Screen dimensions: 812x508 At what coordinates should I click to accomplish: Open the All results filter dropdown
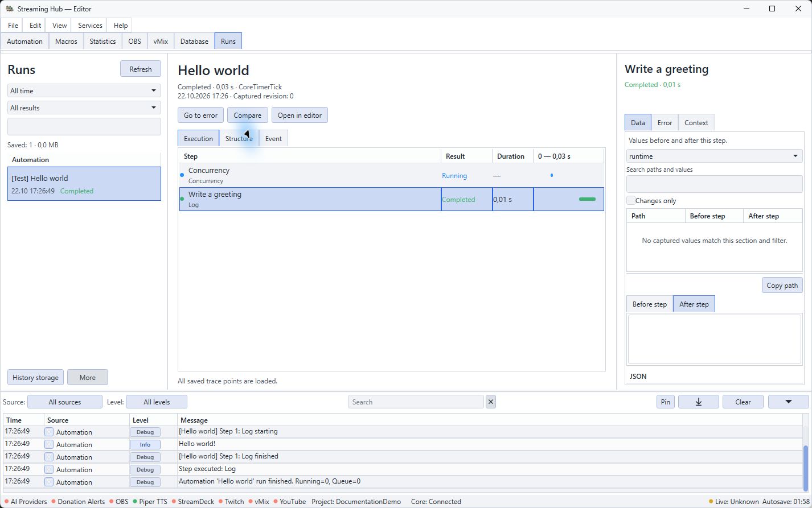84,108
